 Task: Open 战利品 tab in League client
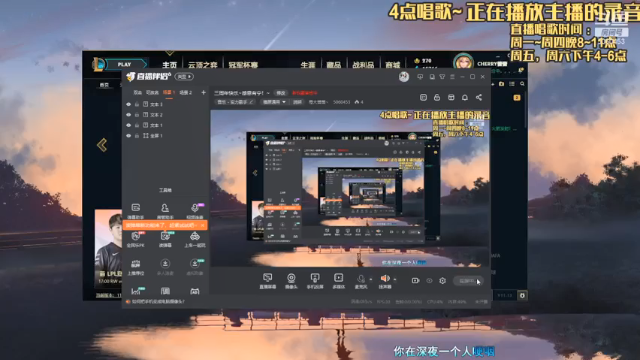(363, 64)
